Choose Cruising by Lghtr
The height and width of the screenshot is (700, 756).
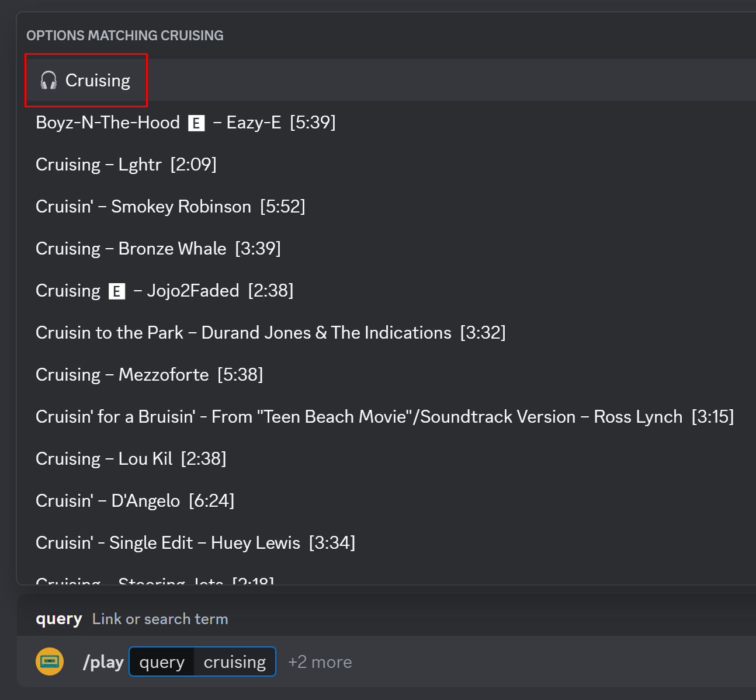coord(126,165)
